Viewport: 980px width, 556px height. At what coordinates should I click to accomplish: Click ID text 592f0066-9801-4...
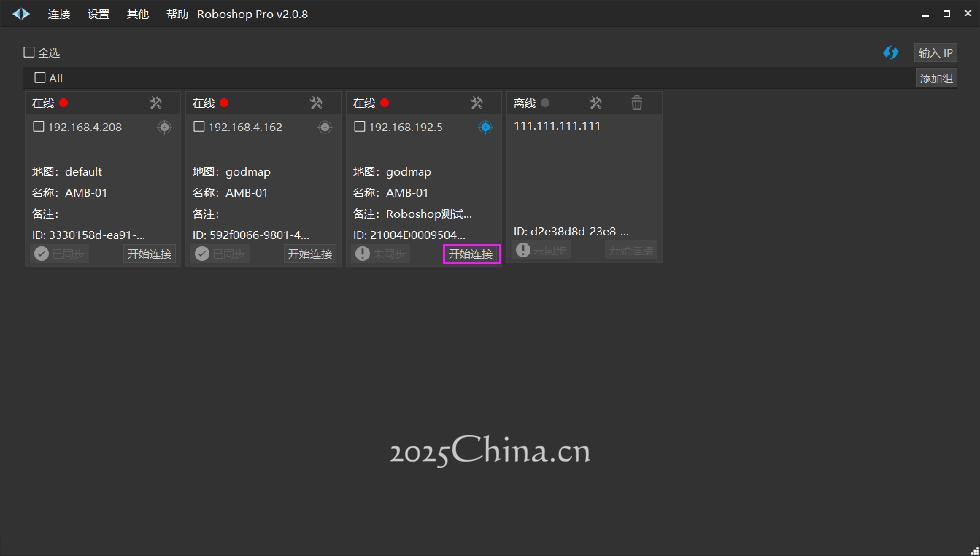coord(259,236)
